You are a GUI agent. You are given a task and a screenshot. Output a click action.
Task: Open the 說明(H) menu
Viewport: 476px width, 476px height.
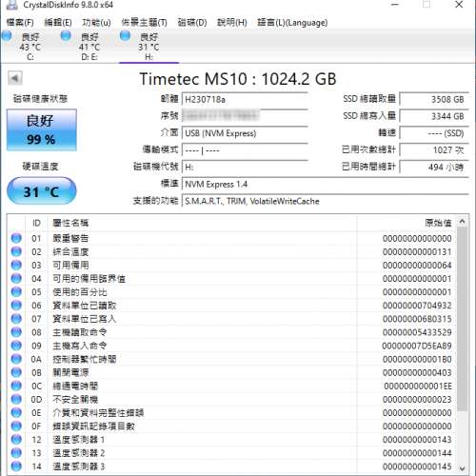pos(231,22)
